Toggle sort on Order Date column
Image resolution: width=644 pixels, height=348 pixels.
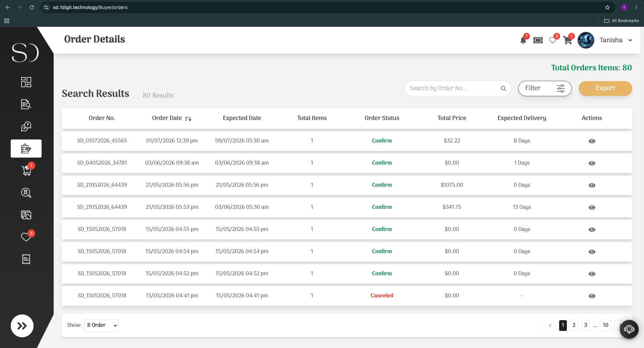click(188, 118)
